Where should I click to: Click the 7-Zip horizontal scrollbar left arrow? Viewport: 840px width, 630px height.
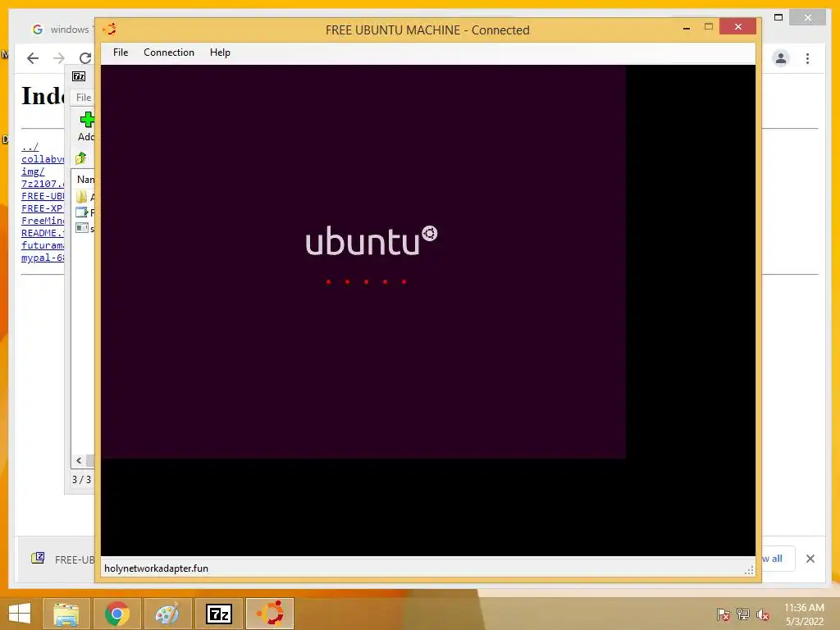point(79,461)
